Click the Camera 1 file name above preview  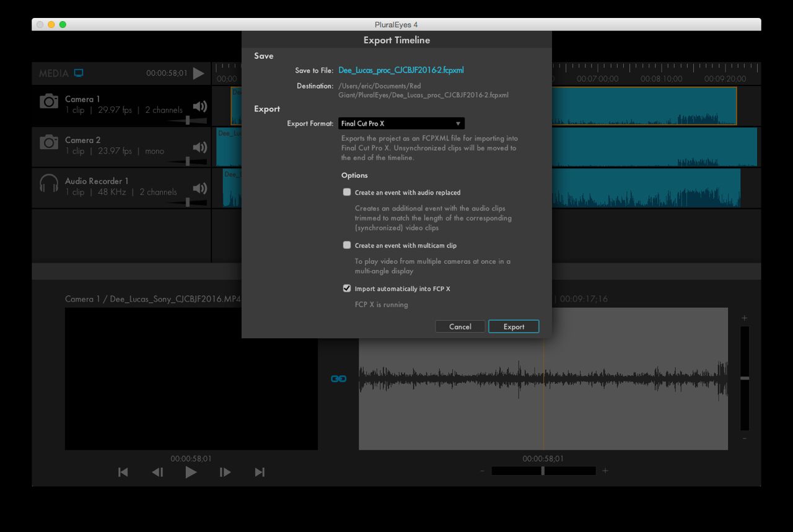coord(152,299)
